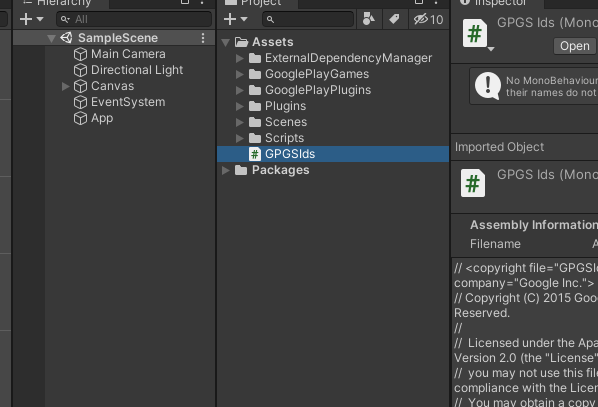This screenshot has width=598, height=407.
Task: Select the Assets open folder icon
Action: click(241, 42)
